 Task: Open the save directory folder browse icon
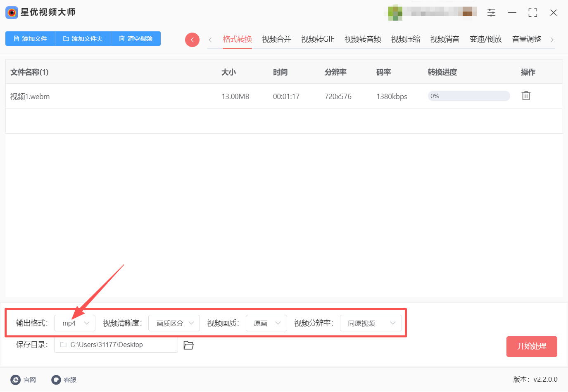(x=188, y=345)
